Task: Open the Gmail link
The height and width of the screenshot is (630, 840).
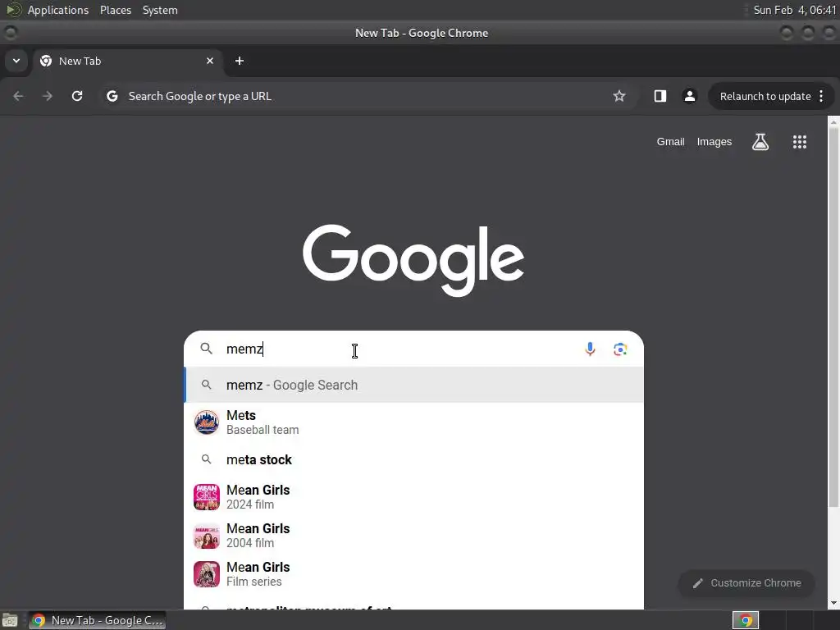Action: pos(671,141)
